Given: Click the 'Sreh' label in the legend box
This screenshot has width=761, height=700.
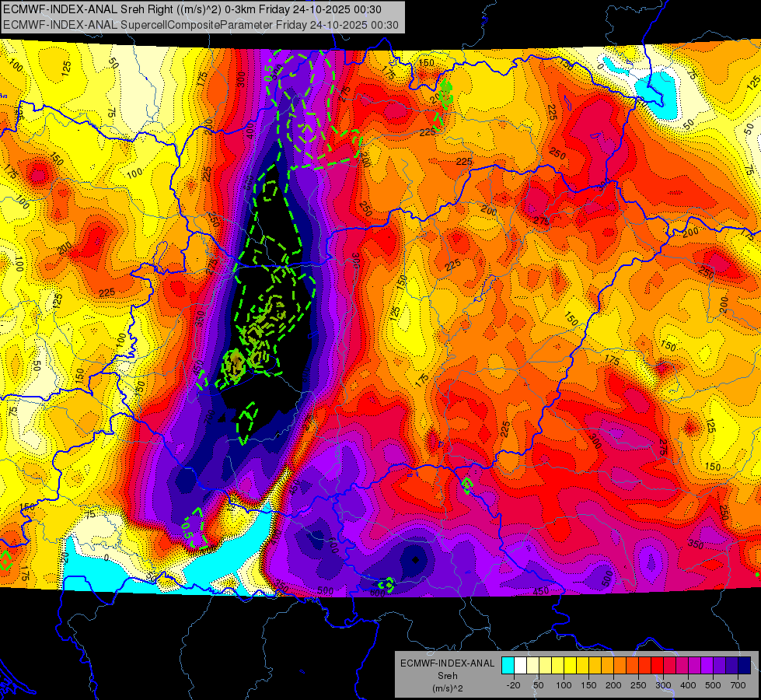Looking at the screenshot, I should pyautogui.click(x=447, y=676).
